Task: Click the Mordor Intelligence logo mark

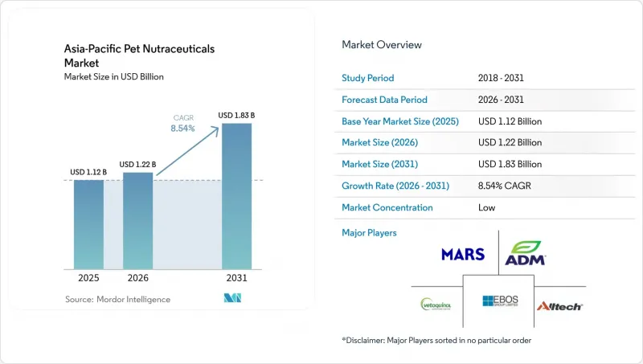Action: (x=232, y=298)
